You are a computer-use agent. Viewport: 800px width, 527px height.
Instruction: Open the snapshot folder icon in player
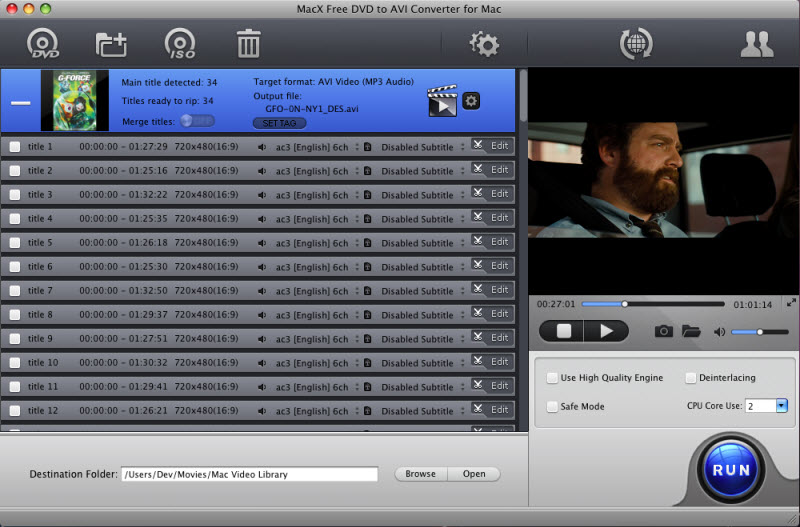[691, 332]
